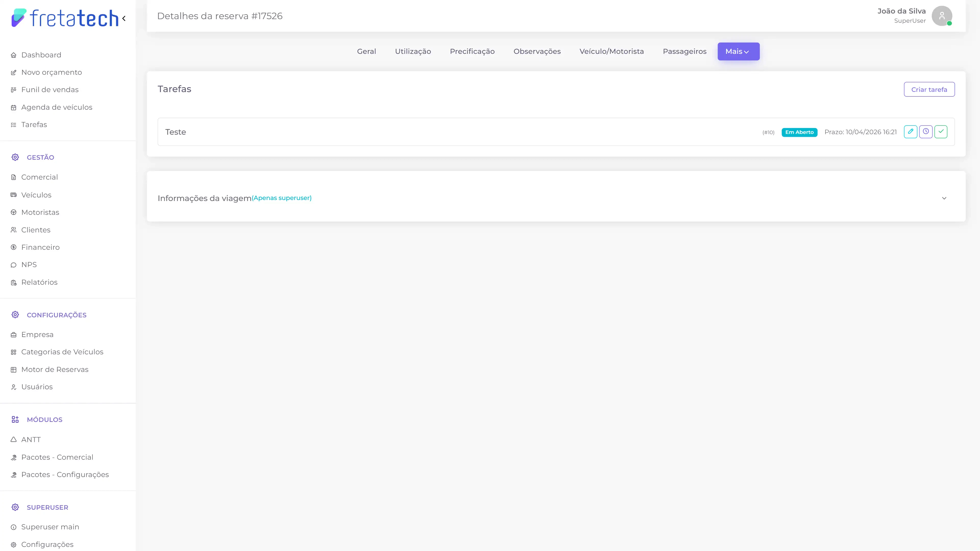Click the CONFIGURAÇÕES section header
The image size is (980, 551).
pos(57,315)
